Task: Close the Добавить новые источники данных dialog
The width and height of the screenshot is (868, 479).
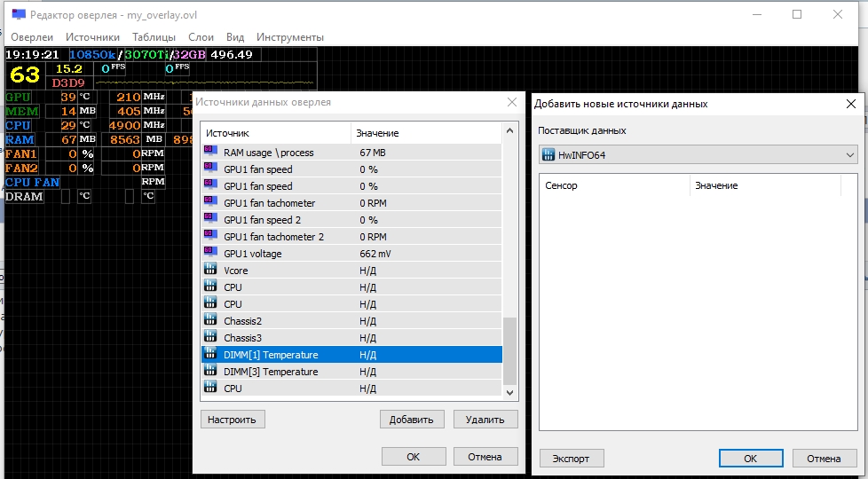Action: click(851, 104)
